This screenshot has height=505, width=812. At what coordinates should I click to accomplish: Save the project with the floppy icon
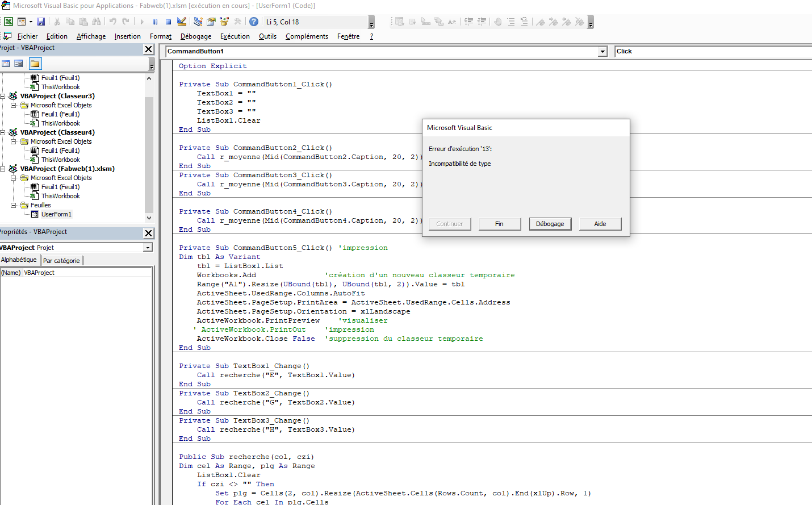point(41,22)
